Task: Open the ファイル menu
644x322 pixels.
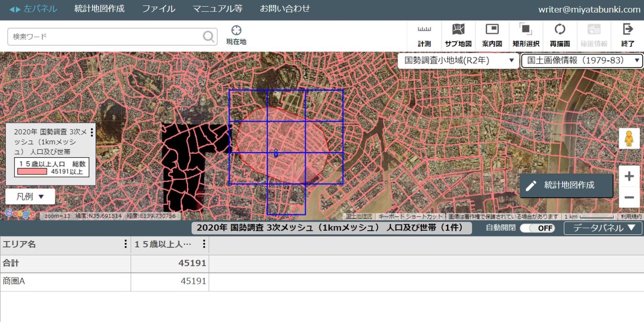Action: pyautogui.click(x=158, y=8)
